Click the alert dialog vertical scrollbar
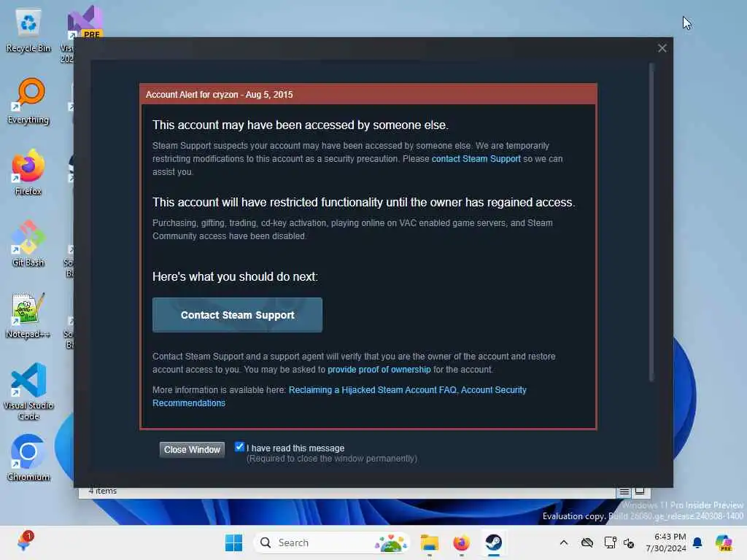This screenshot has height=560, width=747. coord(651,222)
